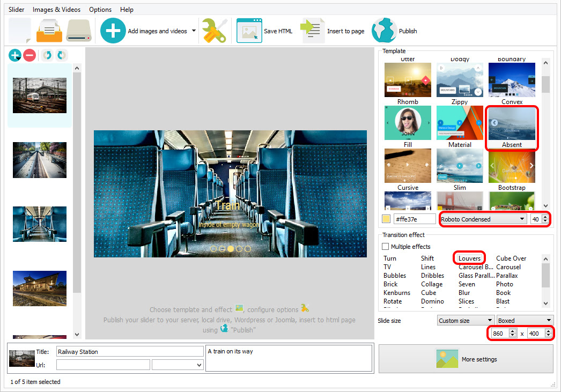Expand the Roboto Condensed font dropdown

(483, 219)
